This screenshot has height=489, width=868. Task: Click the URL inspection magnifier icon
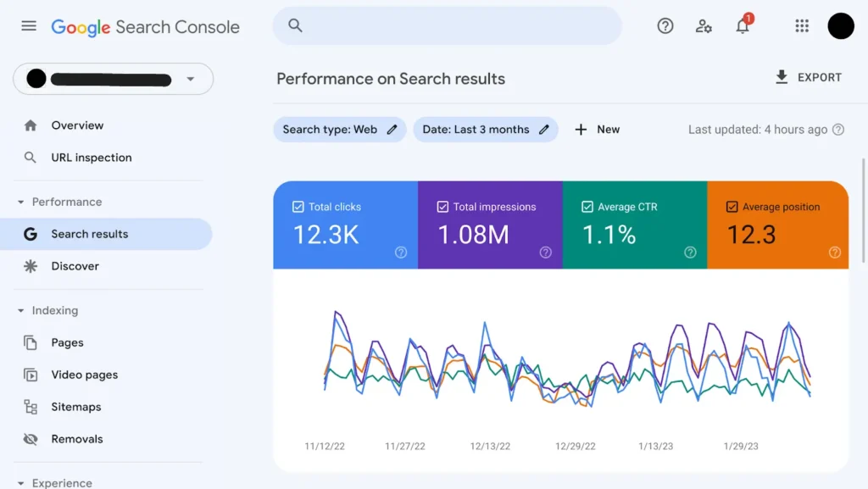pyautogui.click(x=31, y=158)
